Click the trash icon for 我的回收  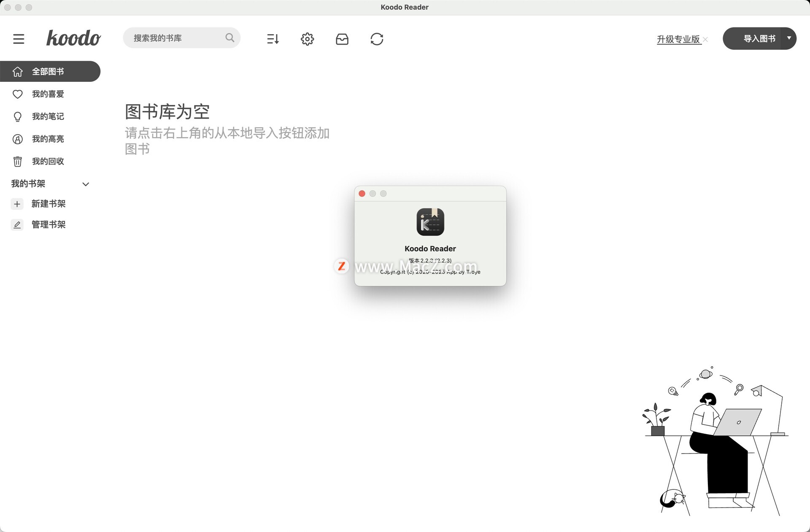click(17, 161)
